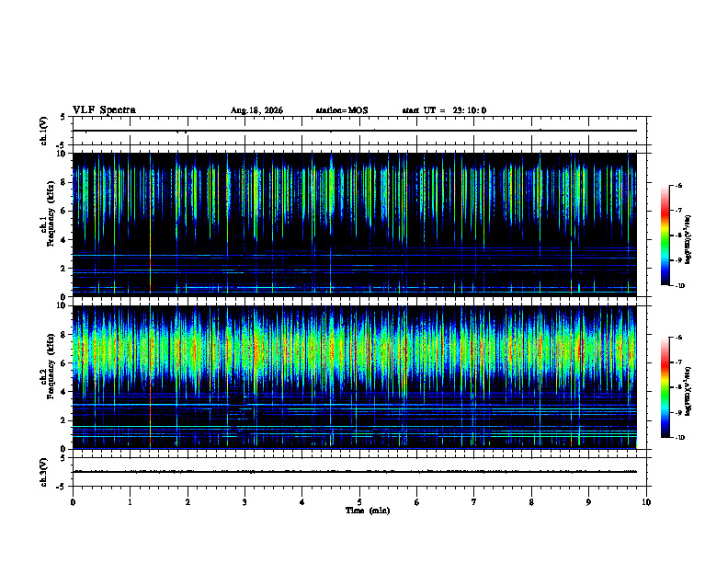This screenshot has height=563, width=728.
Task: Click the ch.2 color scale "log(PSD)" units label
Action: 688,392
